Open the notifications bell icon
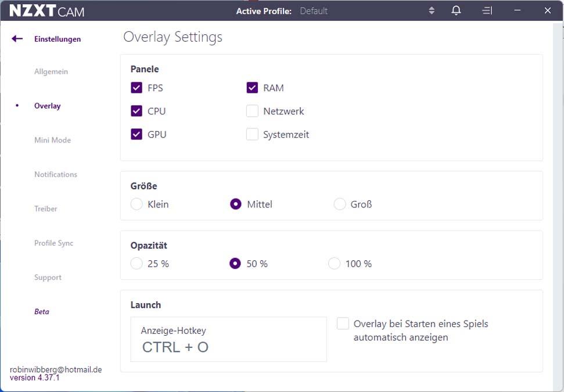 tap(456, 10)
